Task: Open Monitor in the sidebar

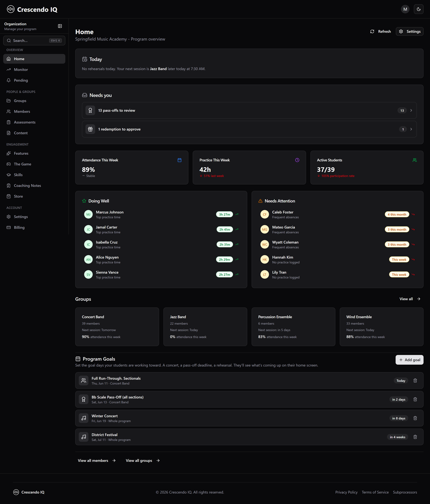Action: click(34, 69)
